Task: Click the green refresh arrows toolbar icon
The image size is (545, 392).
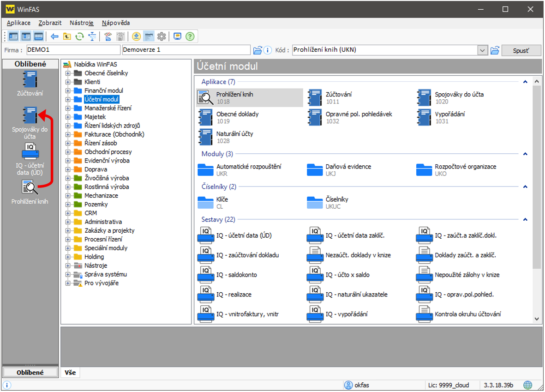Action: click(80, 36)
